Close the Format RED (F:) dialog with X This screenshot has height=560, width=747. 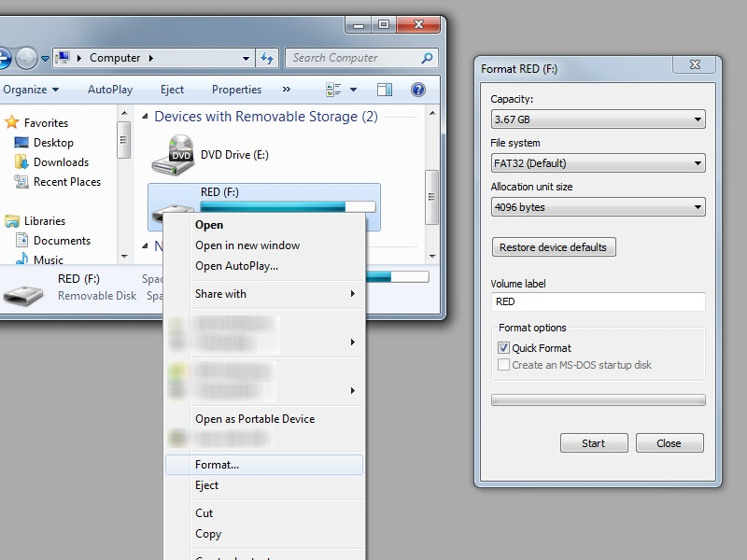click(x=695, y=64)
